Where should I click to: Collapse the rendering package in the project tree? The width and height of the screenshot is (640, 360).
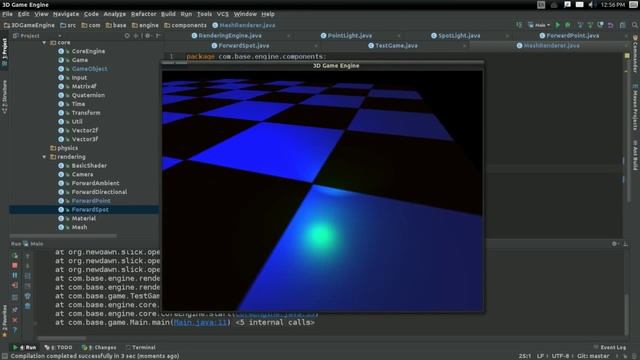(44, 157)
